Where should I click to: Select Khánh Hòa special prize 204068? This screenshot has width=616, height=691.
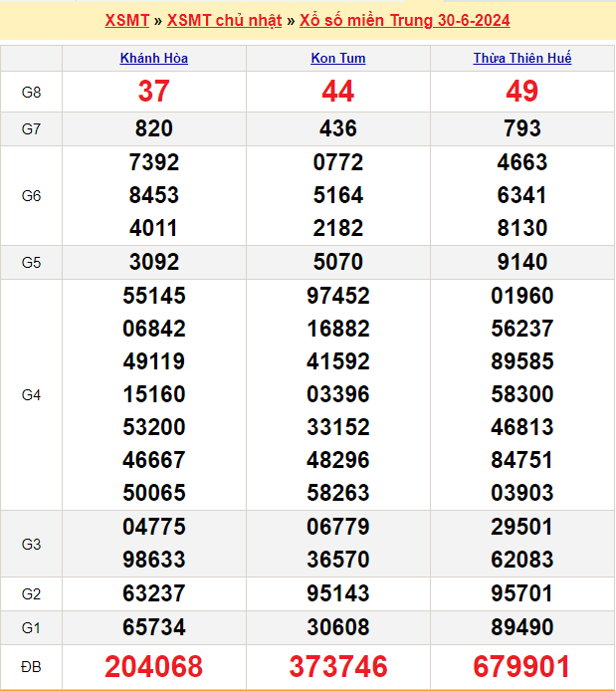[x=154, y=667]
